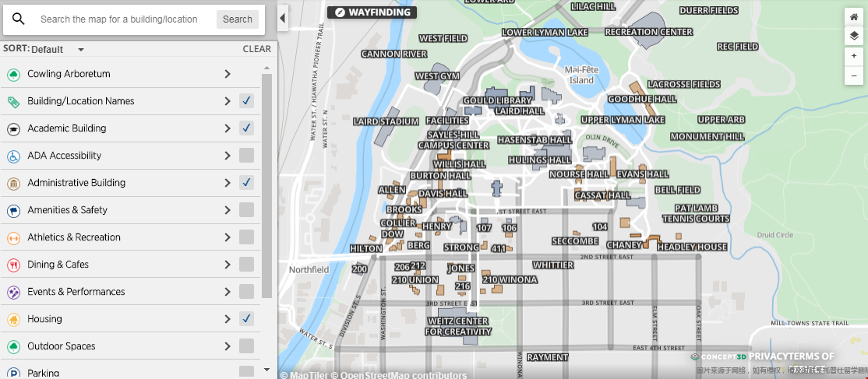Open the map layers icon
The height and width of the screenshot is (379, 868).
coord(854,36)
